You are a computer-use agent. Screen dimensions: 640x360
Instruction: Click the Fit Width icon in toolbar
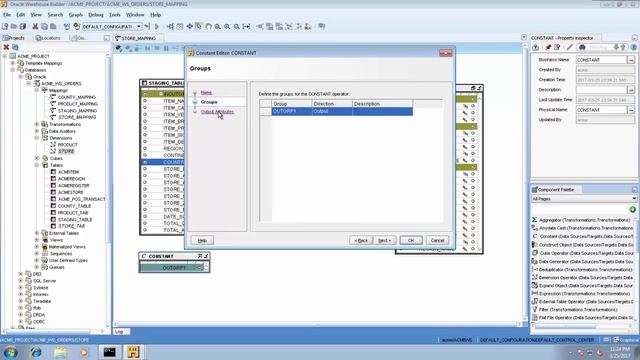247,27
